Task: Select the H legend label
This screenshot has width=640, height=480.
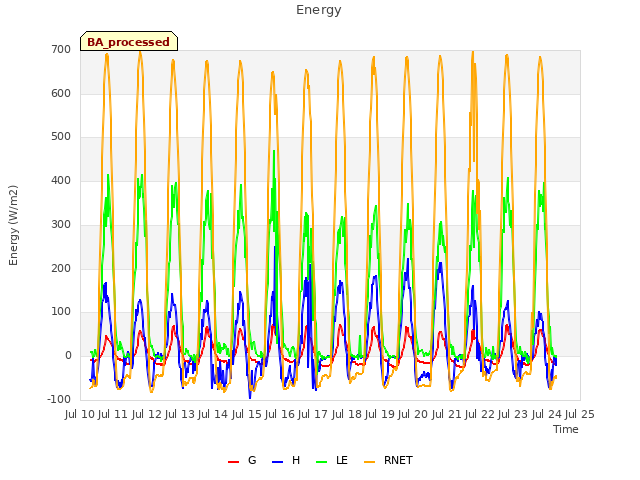Action: [296, 460]
